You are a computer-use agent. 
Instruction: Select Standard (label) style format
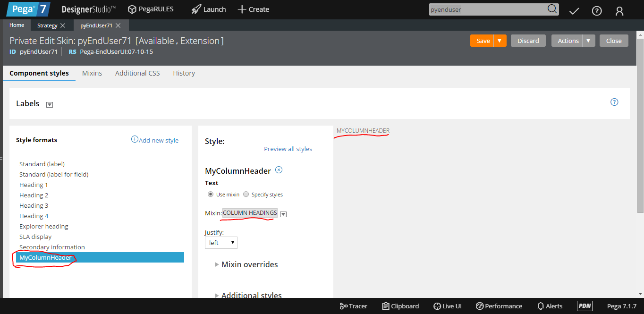tap(42, 164)
